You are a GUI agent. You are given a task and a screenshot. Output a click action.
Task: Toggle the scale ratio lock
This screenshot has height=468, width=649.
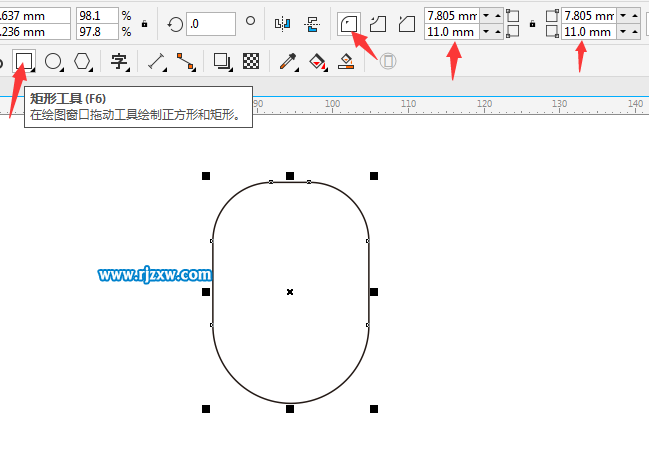pyautogui.click(x=146, y=23)
